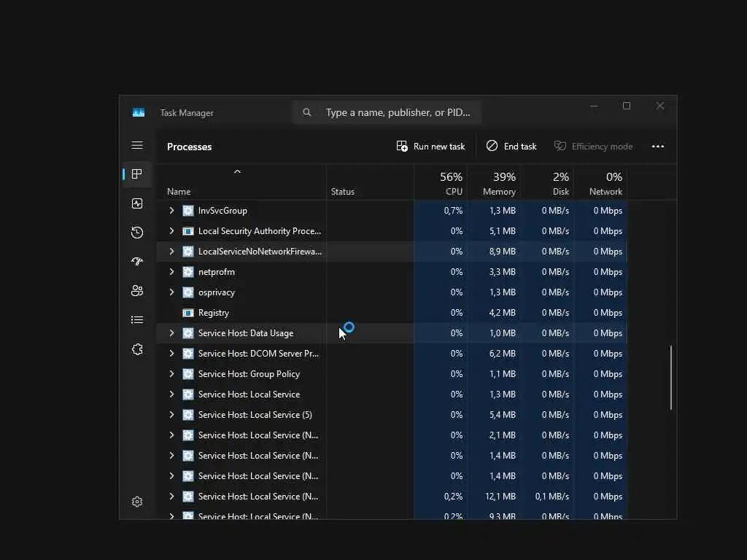Click the Service Host: Group Policy icon
The image size is (747, 560).
coord(188,374)
